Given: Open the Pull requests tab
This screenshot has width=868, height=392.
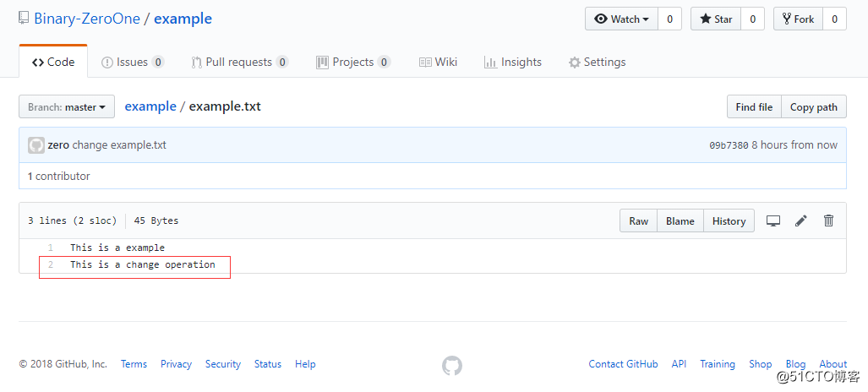Looking at the screenshot, I should point(240,62).
